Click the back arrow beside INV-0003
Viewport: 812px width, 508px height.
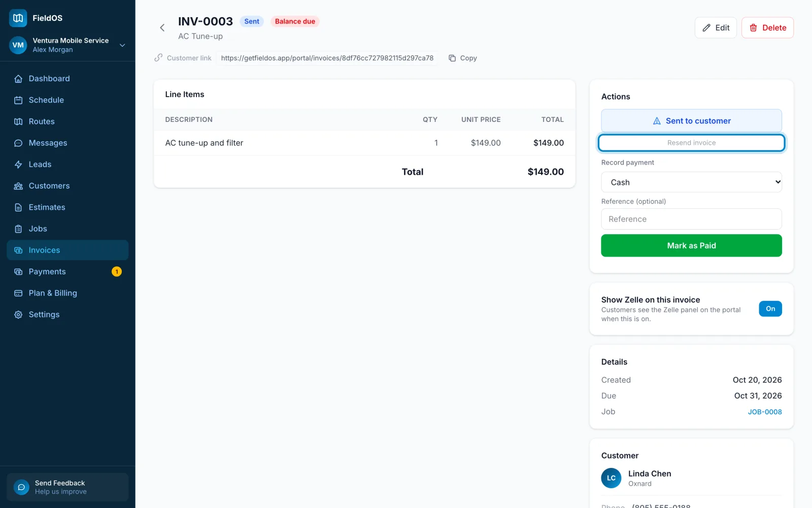pyautogui.click(x=162, y=28)
